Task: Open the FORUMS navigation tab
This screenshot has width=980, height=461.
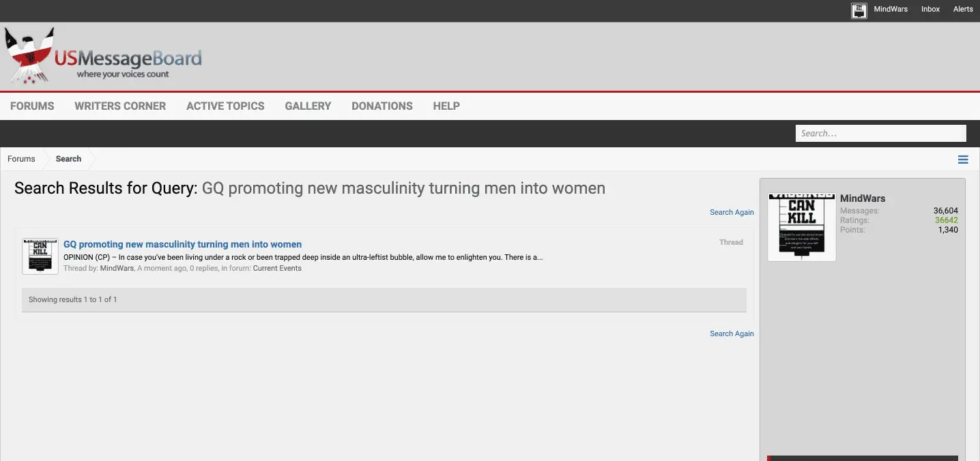Action: point(32,106)
